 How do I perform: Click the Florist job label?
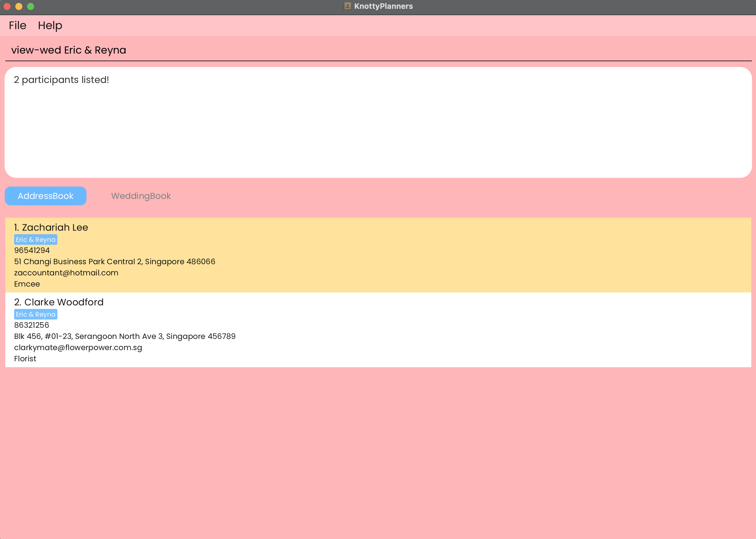tap(25, 359)
